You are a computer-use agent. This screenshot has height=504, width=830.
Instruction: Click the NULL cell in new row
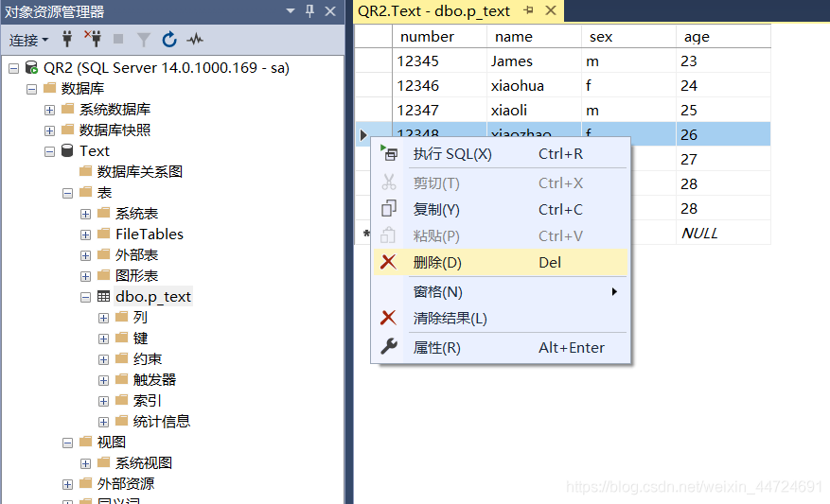723,234
